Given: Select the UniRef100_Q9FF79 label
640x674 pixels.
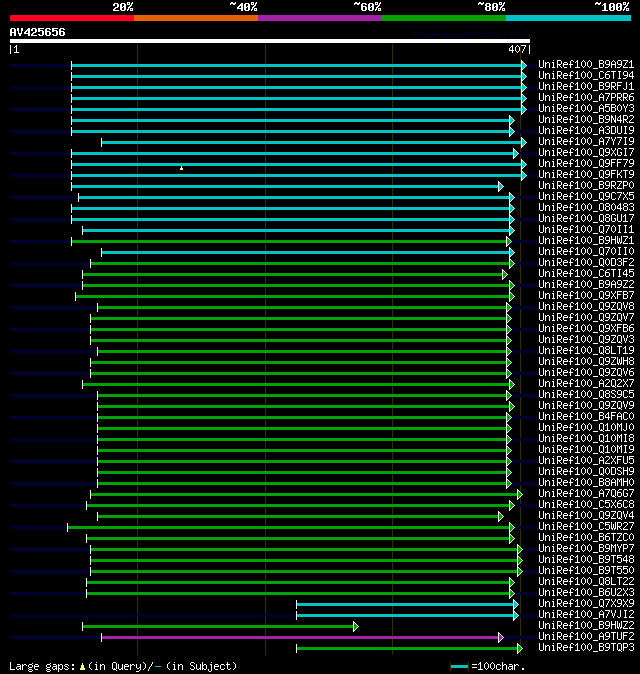Looking at the screenshot, I should (586, 163).
